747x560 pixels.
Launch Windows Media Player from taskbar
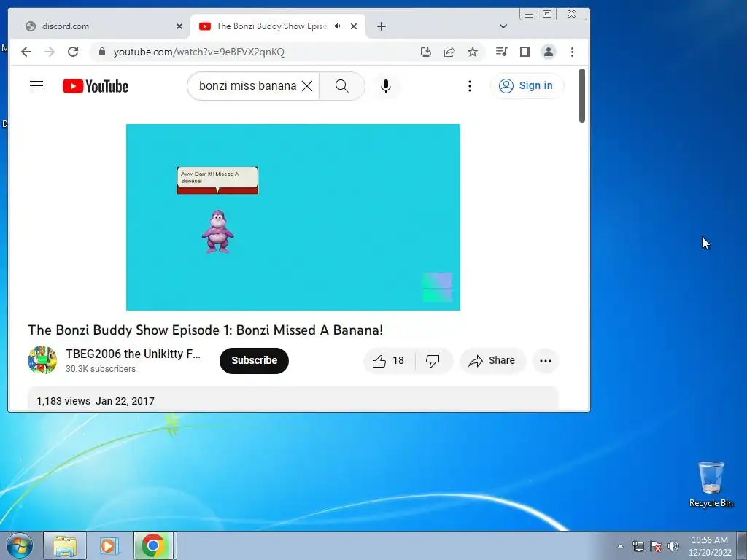coord(109,545)
